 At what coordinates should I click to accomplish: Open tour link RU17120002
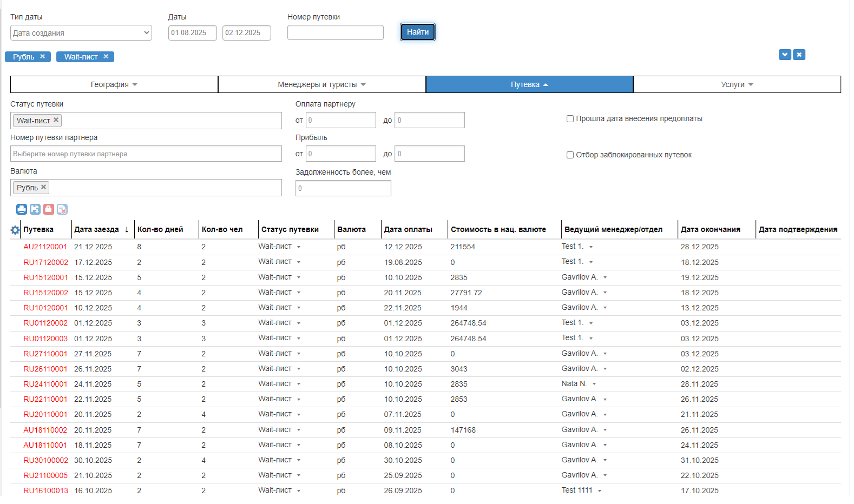(45, 262)
